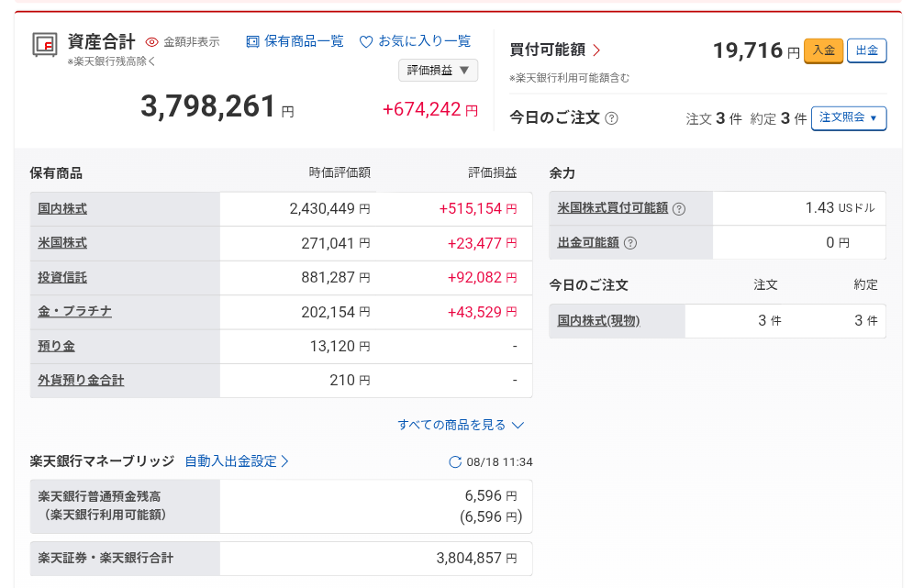Click the 資産合計 safe icon
This screenshot has height=588, width=913.
click(x=44, y=45)
